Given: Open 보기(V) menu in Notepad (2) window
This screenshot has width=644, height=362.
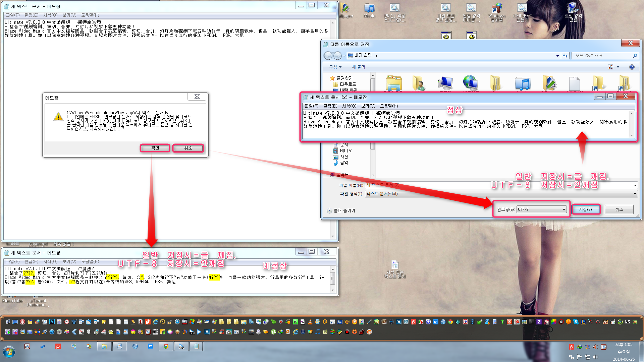Looking at the screenshot, I should [x=368, y=106].
